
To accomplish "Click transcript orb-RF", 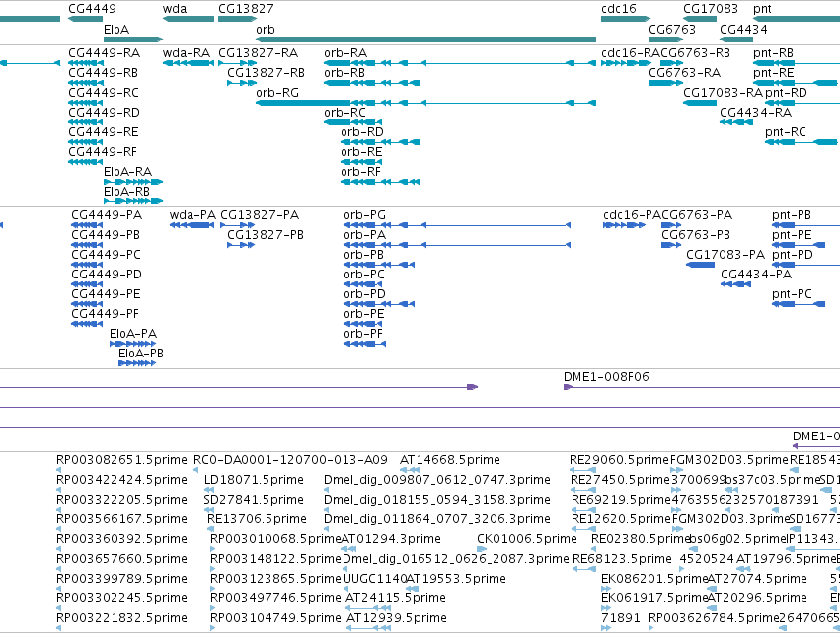I will (360, 172).
